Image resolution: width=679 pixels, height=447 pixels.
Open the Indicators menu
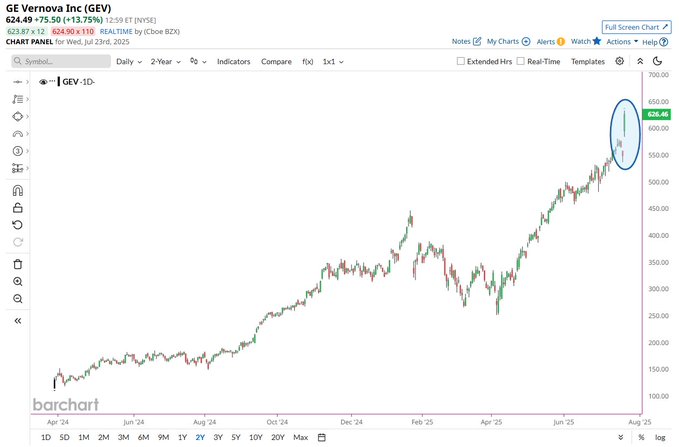click(x=233, y=62)
